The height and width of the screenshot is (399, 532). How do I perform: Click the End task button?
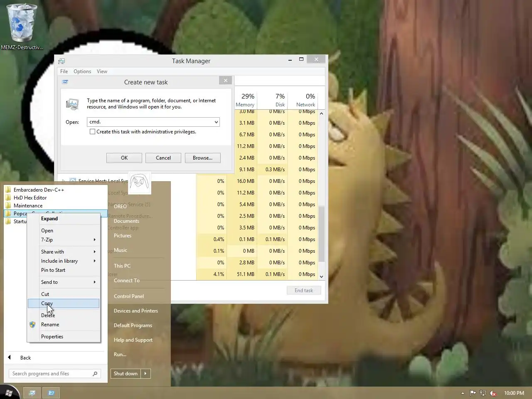[304, 291]
